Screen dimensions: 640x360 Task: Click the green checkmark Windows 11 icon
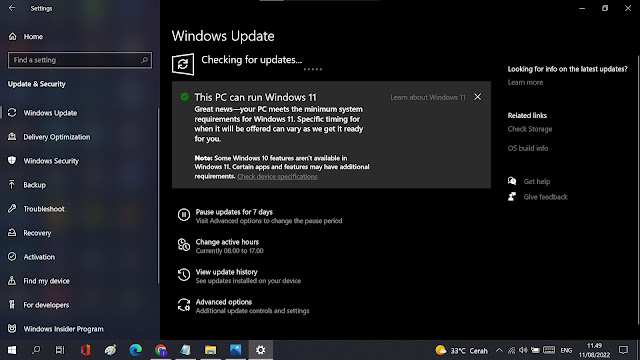(x=184, y=97)
